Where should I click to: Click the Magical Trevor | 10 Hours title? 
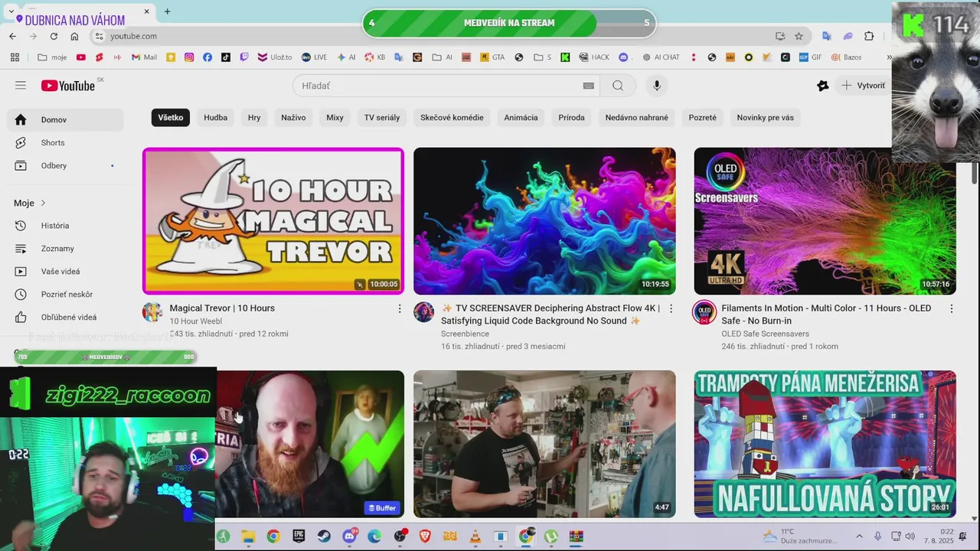point(222,308)
